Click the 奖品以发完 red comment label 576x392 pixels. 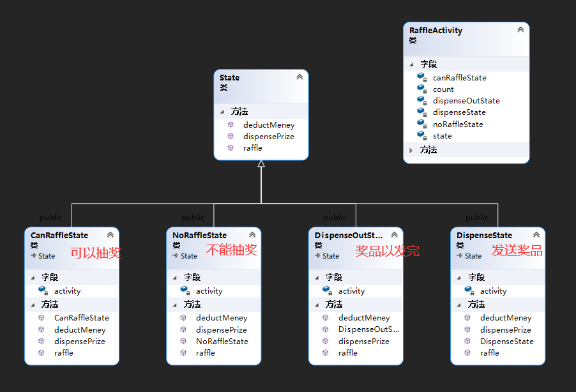[x=387, y=251]
